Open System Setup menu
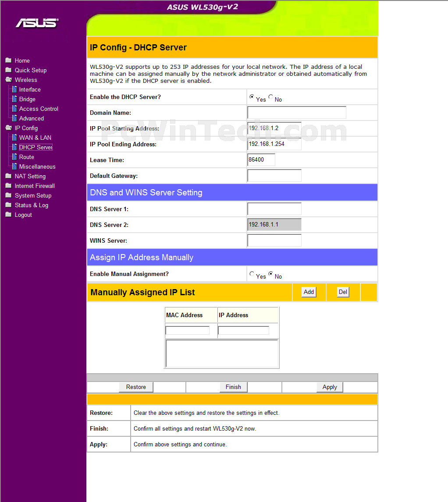This screenshot has width=448, height=502. tap(33, 196)
